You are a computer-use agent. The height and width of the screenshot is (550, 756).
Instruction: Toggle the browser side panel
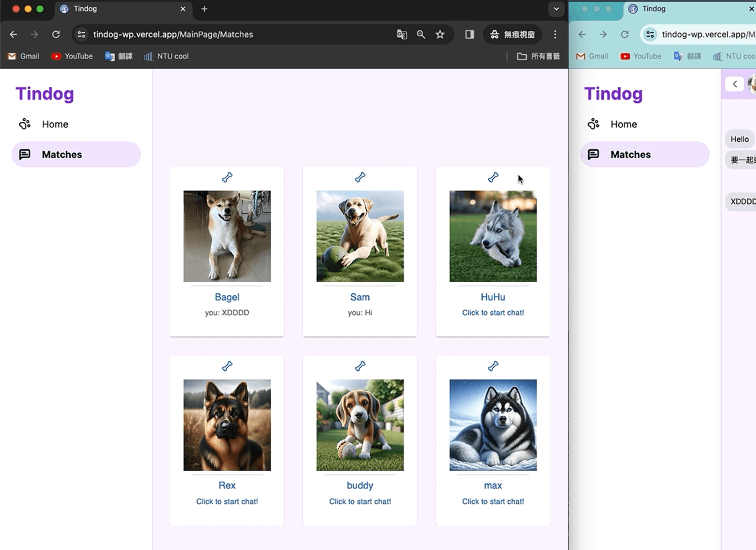tap(470, 34)
